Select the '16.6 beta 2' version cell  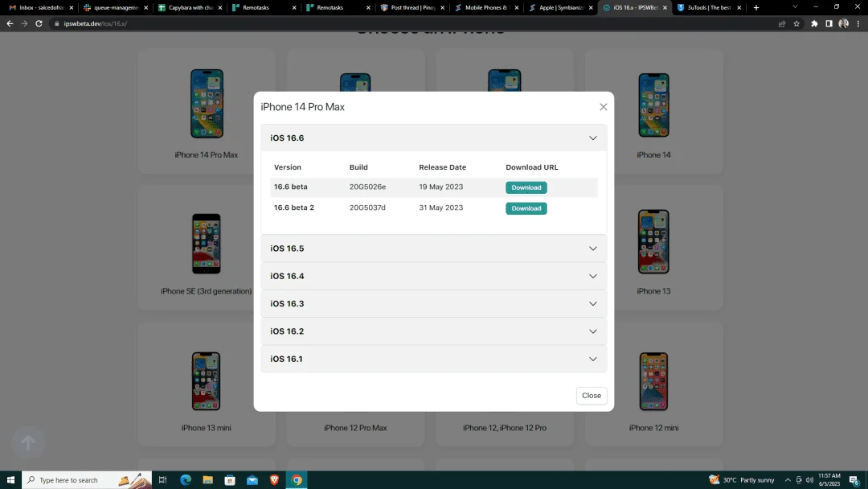(294, 208)
